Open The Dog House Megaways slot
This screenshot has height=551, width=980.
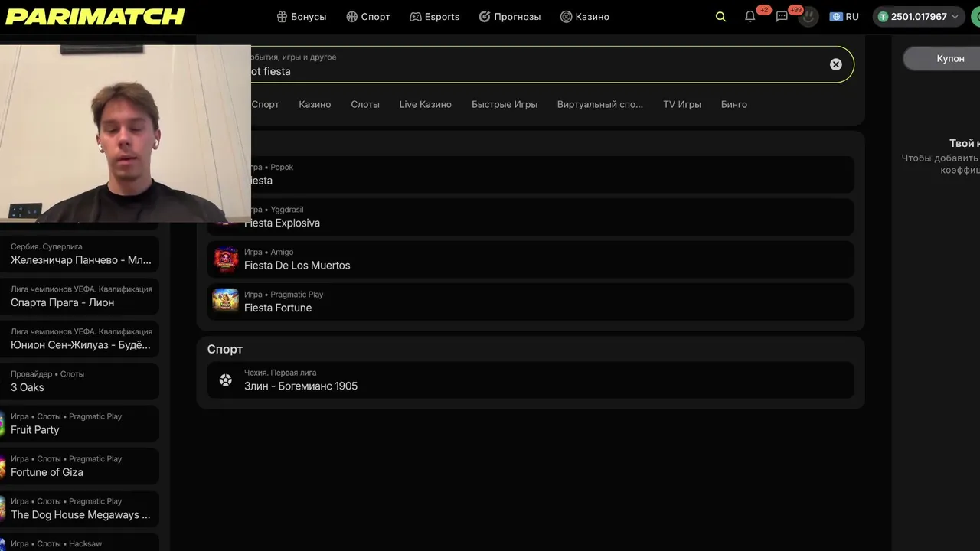coord(80,508)
